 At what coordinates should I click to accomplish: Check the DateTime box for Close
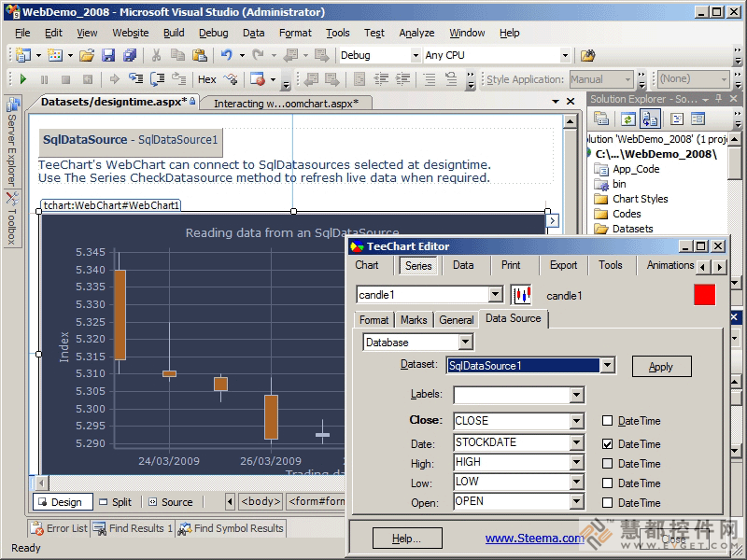607,421
